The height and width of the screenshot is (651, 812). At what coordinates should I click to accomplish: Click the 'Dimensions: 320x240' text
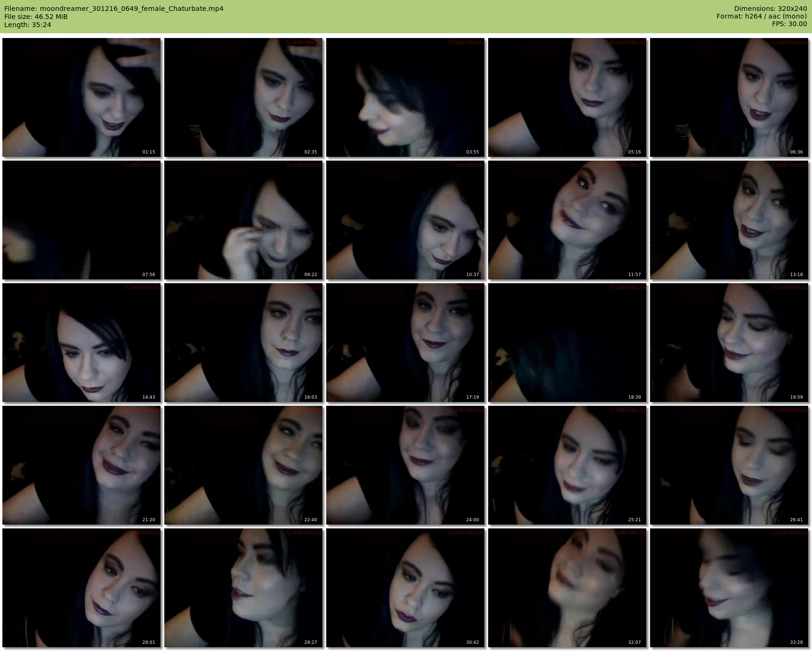click(770, 9)
